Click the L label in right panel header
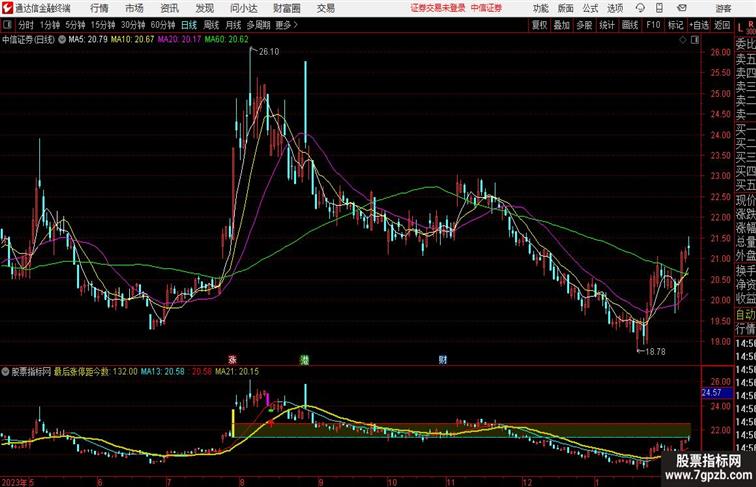The width and height of the screenshot is (756, 487). pyautogui.click(x=741, y=27)
